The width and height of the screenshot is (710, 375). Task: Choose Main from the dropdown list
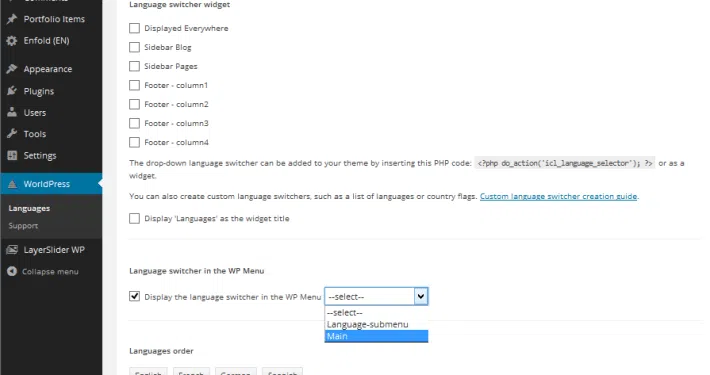[x=376, y=336]
